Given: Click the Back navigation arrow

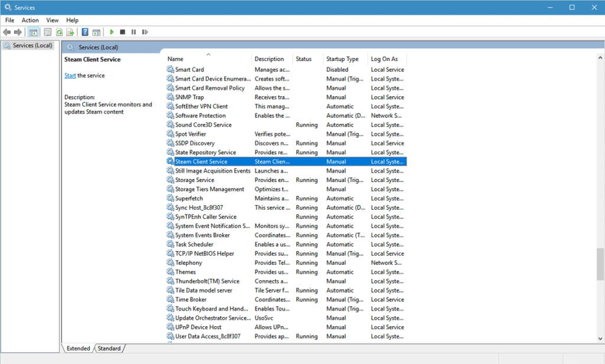Looking at the screenshot, I should (x=6, y=32).
